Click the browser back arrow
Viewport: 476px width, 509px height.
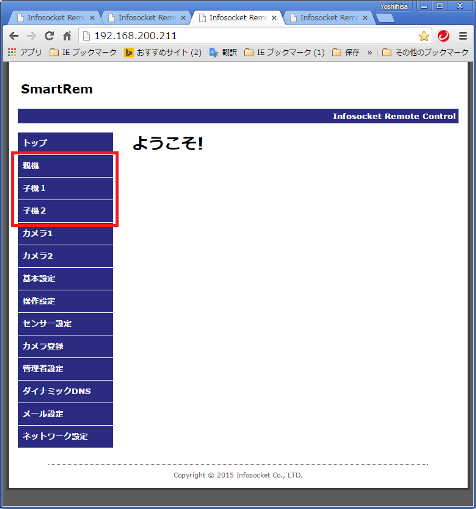(x=14, y=36)
